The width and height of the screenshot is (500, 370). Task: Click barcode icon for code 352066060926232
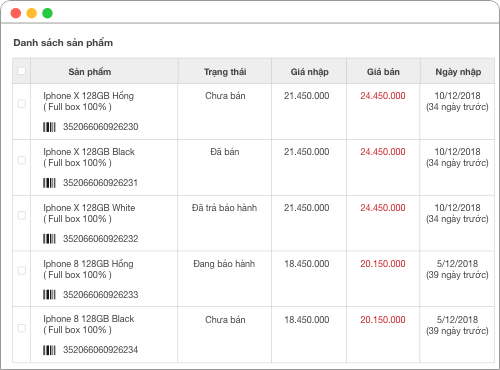[x=49, y=239]
